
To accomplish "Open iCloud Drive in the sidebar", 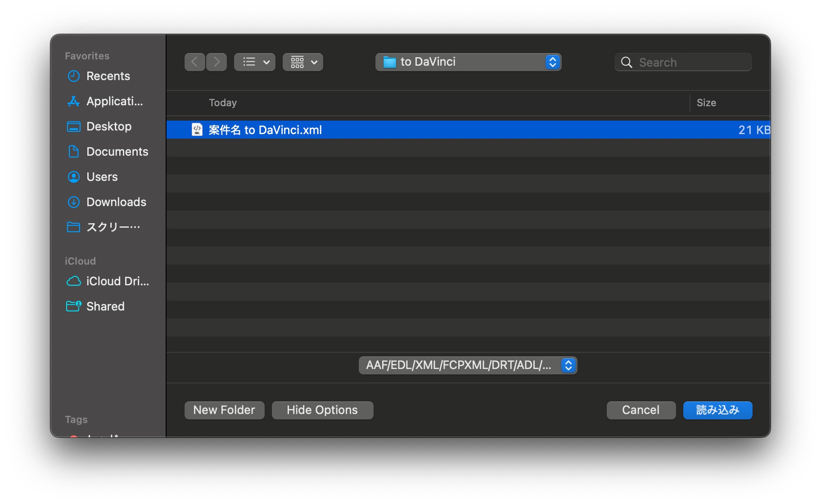I will pyautogui.click(x=117, y=281).
